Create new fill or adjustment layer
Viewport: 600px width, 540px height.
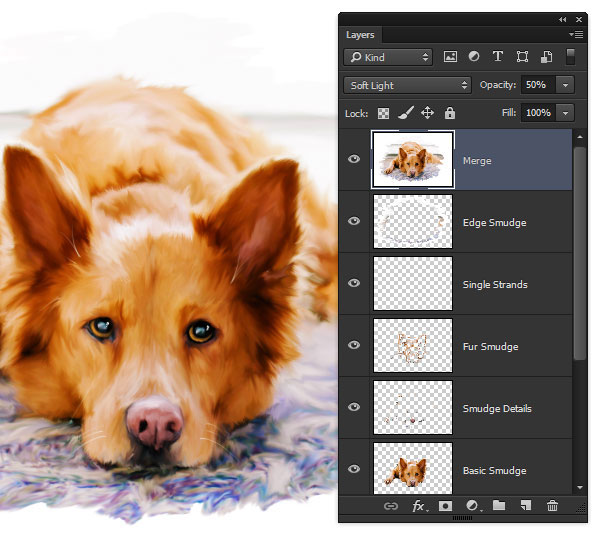[474, 506]
